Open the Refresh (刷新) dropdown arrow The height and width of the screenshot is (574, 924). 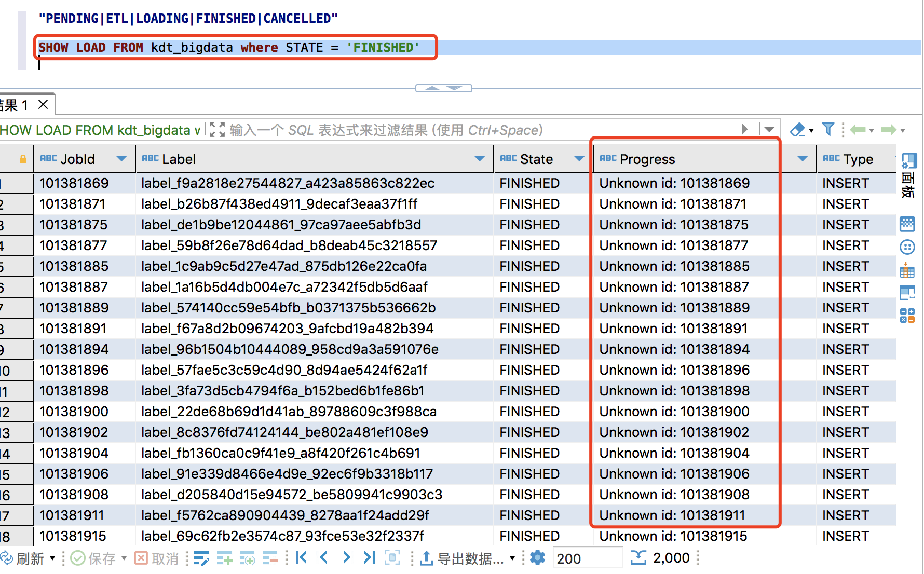52,558
